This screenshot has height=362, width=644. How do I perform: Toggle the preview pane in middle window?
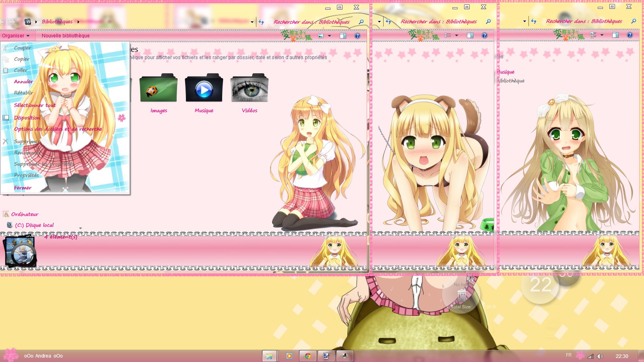click(x=470, y=35)
